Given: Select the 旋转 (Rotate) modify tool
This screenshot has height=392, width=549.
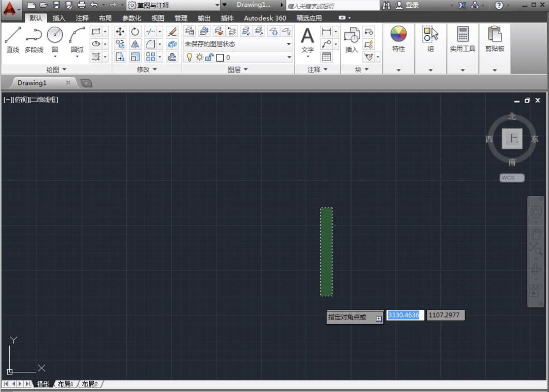Looking at the screenshot, I should tap(135, 31).
